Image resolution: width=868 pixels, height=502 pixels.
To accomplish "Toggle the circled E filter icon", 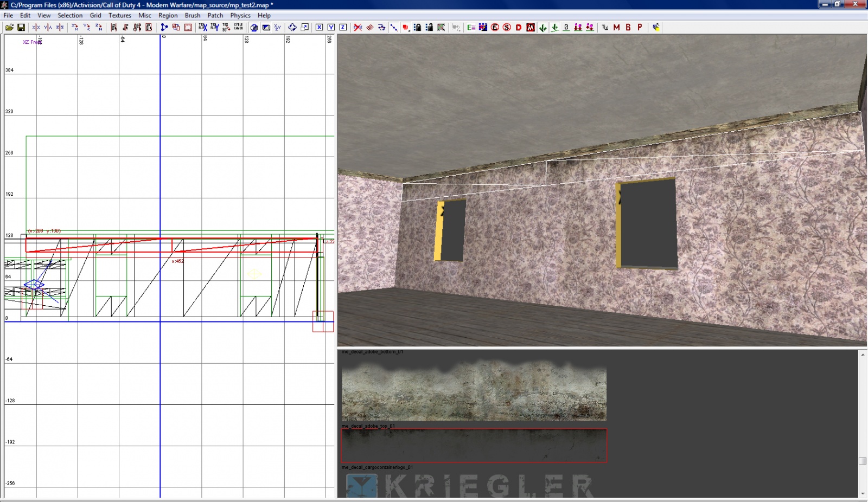I will coord(495,28).
